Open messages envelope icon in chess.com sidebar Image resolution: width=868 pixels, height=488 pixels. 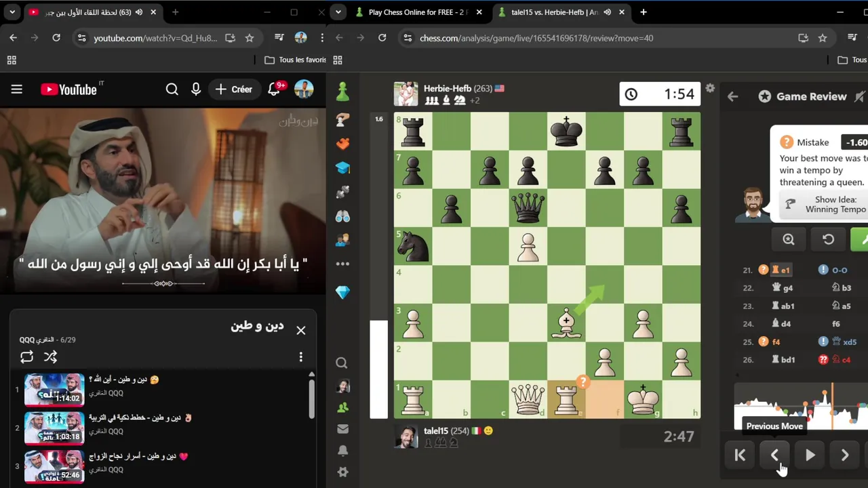[342, 429]
